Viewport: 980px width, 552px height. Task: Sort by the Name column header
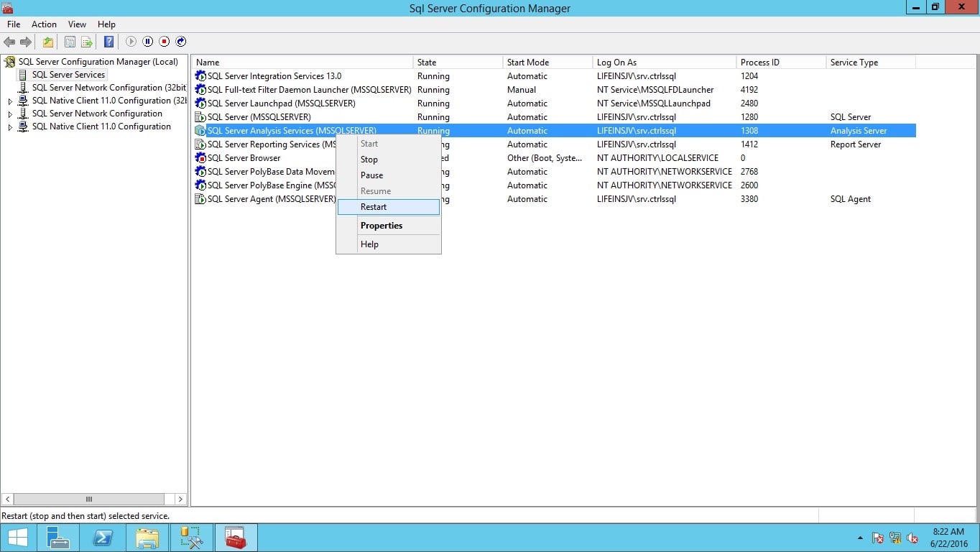point(302,63)
